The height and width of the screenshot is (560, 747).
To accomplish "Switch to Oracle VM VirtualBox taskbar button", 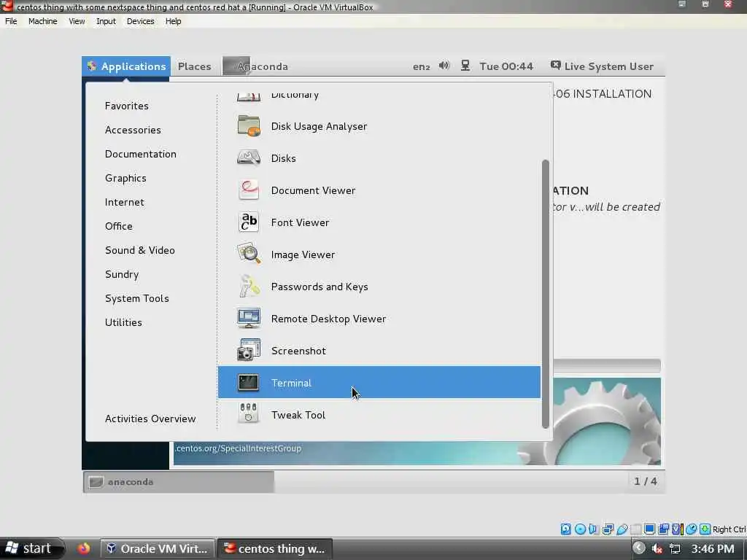I will click(x=158, y=548).
